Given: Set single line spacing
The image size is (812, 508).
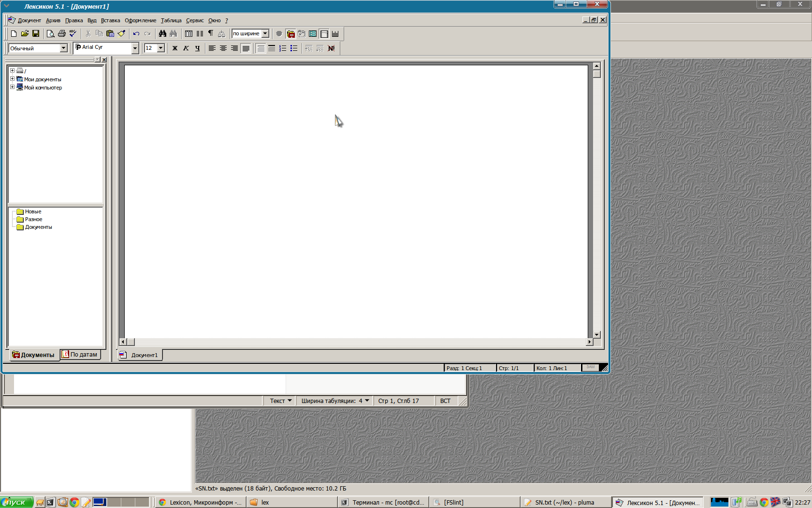Looking at the screenshot, I should click(261, 48).
